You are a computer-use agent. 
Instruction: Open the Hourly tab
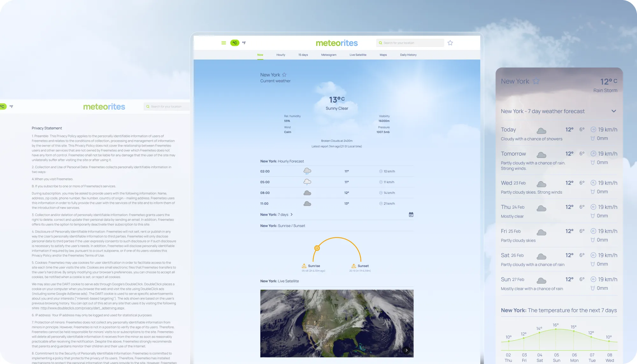281,55
